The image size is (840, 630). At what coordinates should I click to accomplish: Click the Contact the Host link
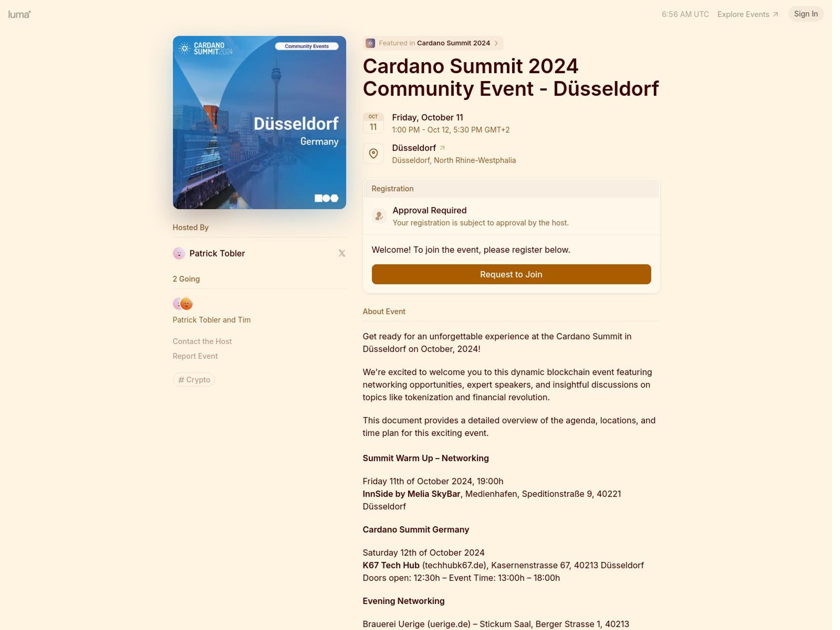pyautogui.click(x=202, y=341)
